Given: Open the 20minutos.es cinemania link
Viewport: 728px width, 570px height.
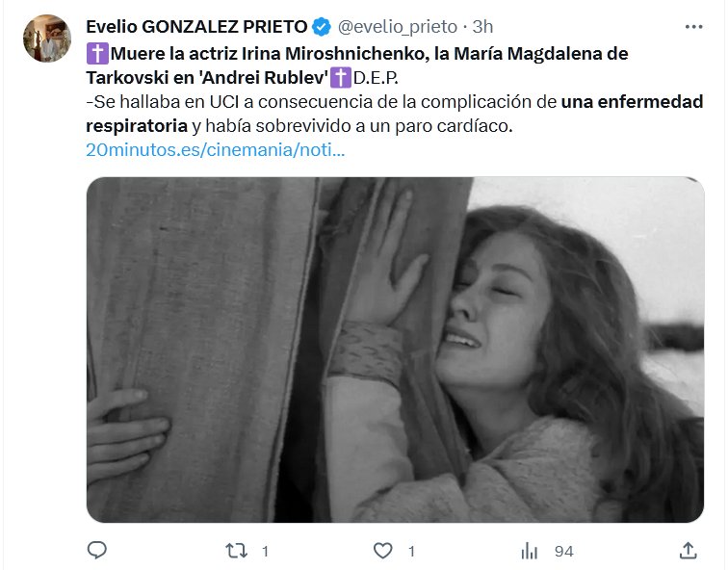Looking at the screenshot, I should pos(216,150).
